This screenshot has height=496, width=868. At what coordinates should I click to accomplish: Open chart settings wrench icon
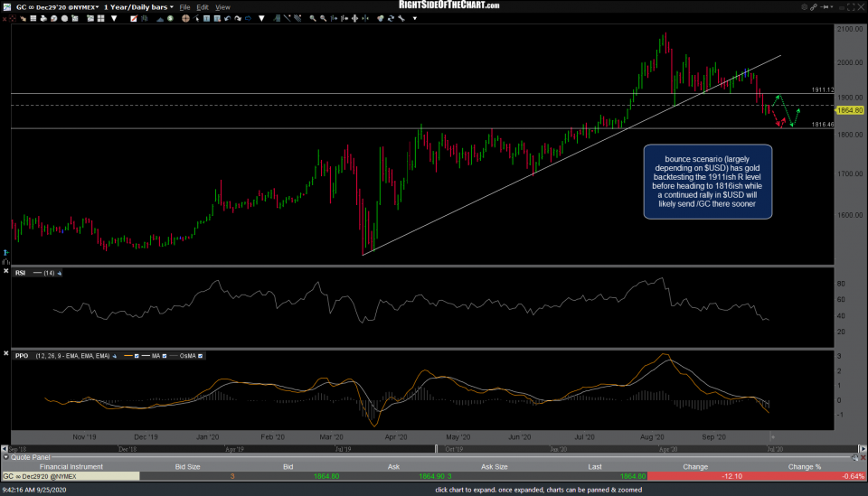point(401,18)
